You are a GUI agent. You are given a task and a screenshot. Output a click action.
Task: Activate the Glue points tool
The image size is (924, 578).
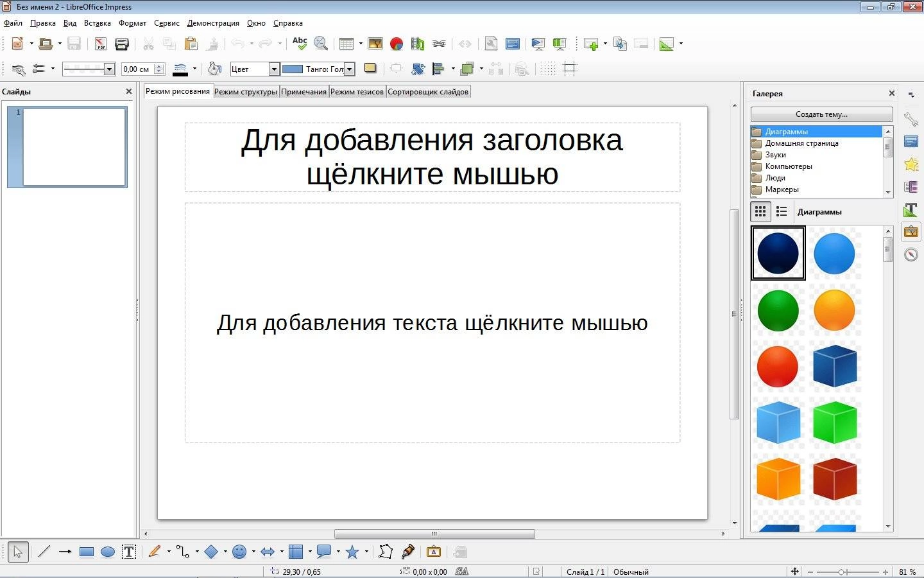pyautogui.click(x=408, y=551)
